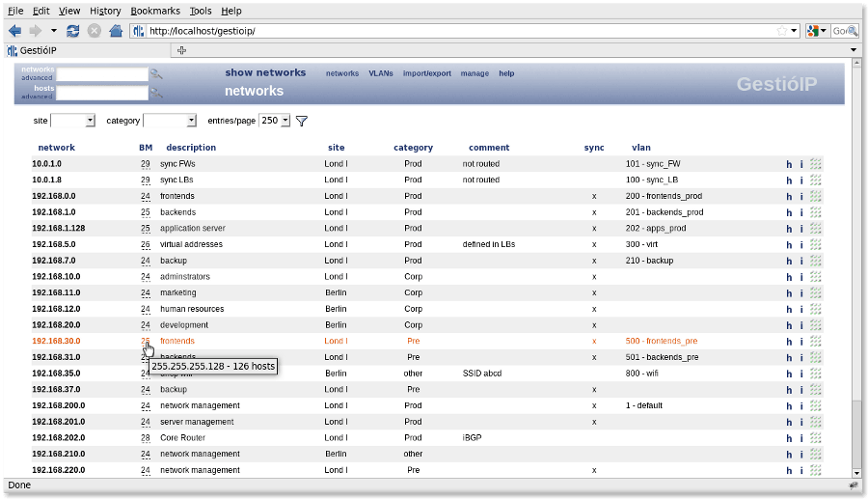The height and width of the screenshot is (499, 868).
Task: Click the grid icon for network 192.168.5.0
Action: [816, 245]
